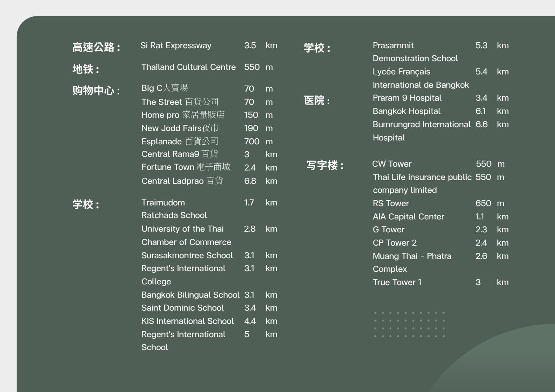Click the 购物中心 heading
Image resolution: width=555 pixels, height=392 pixels.
coord(96,90)
